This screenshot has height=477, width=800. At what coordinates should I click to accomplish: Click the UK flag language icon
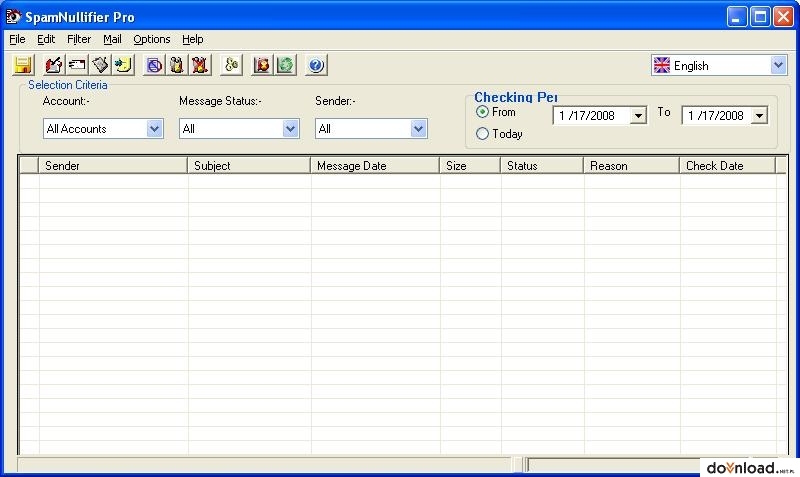(662, 65)
